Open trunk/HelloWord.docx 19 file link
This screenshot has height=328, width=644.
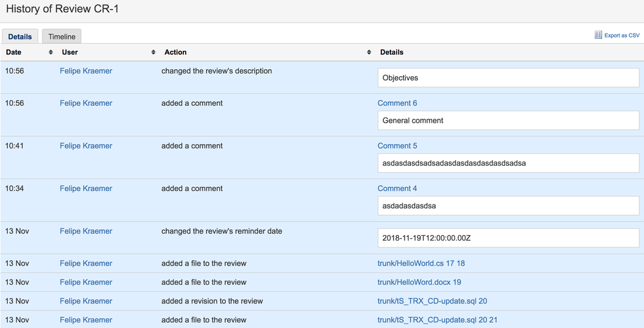(419, 282)
